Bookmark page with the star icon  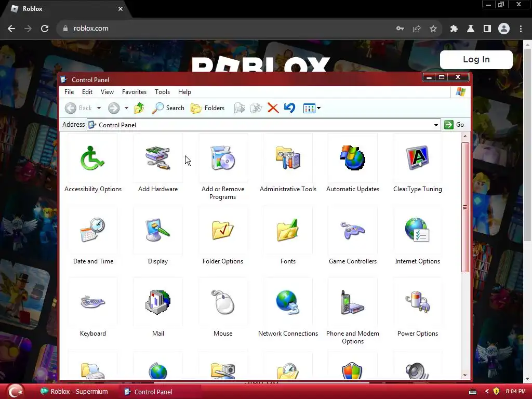pyautogui.click(x=433, y=29)
